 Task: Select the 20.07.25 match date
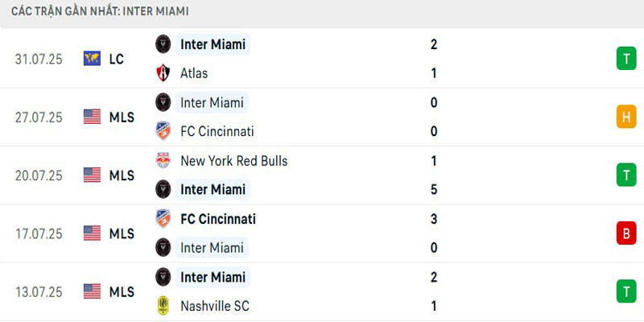[38, 175]
